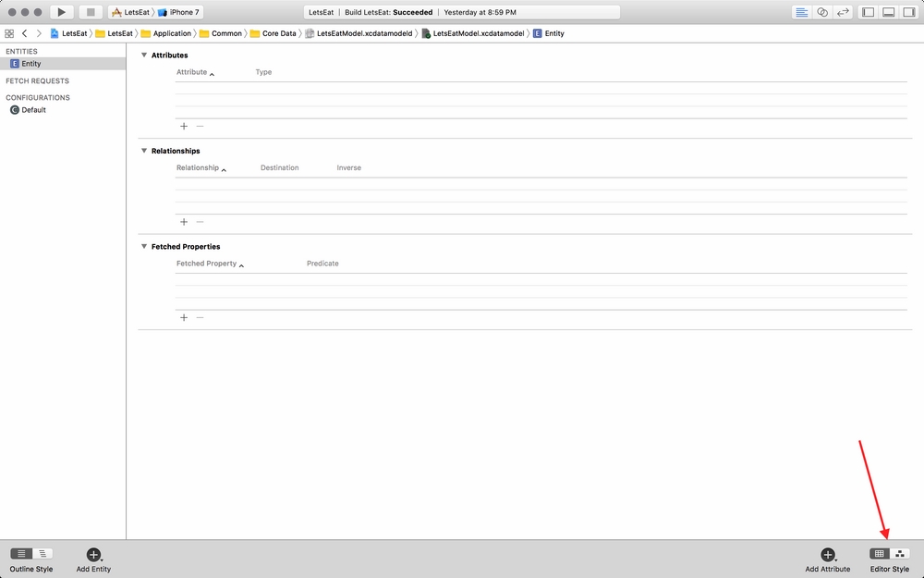The width and height of the screenshot is (924, 578).
Task: Toggle the navigator pane visibility
Action: tap(868, 12)
